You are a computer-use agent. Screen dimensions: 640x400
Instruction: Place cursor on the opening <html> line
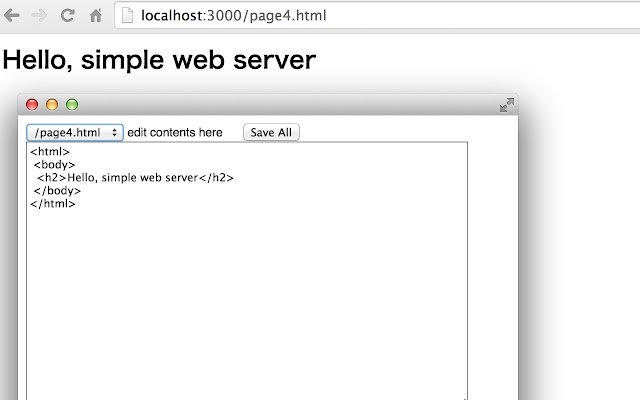pyautogui.click(x=50, y=151)
